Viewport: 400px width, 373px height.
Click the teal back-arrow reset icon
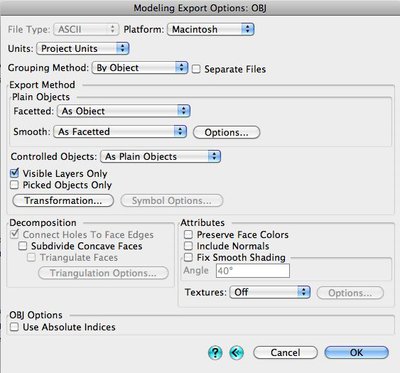point(236,353)
